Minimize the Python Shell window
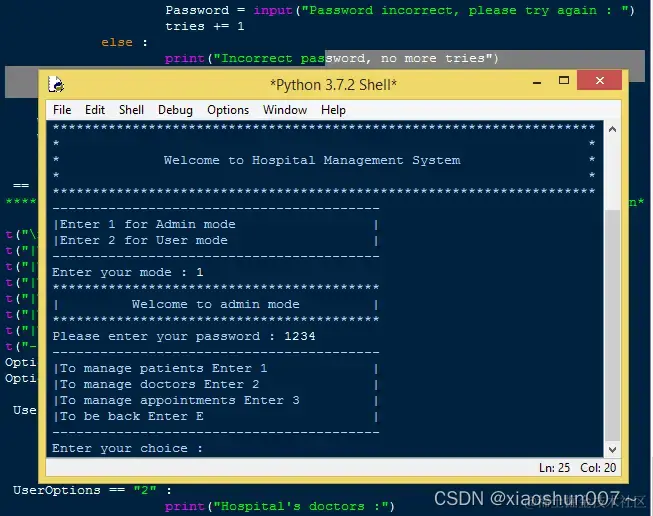Image resolution: width=653 pixels, height=516 pixels. (x=537, y=82)
